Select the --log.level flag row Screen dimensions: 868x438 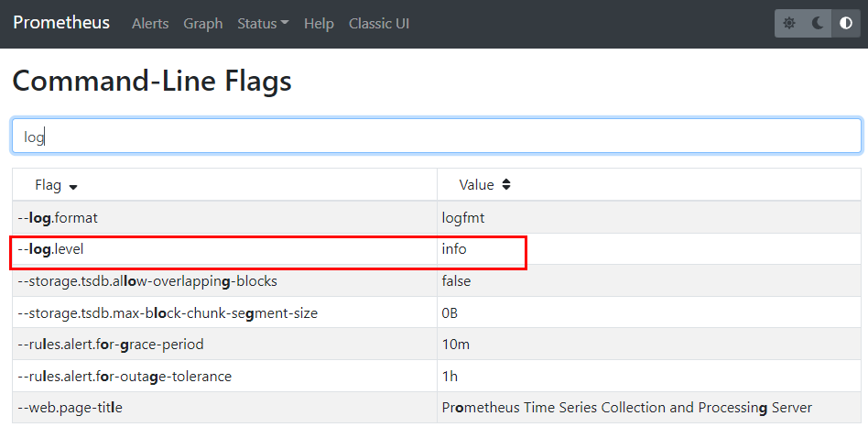[x=437, y=249]
